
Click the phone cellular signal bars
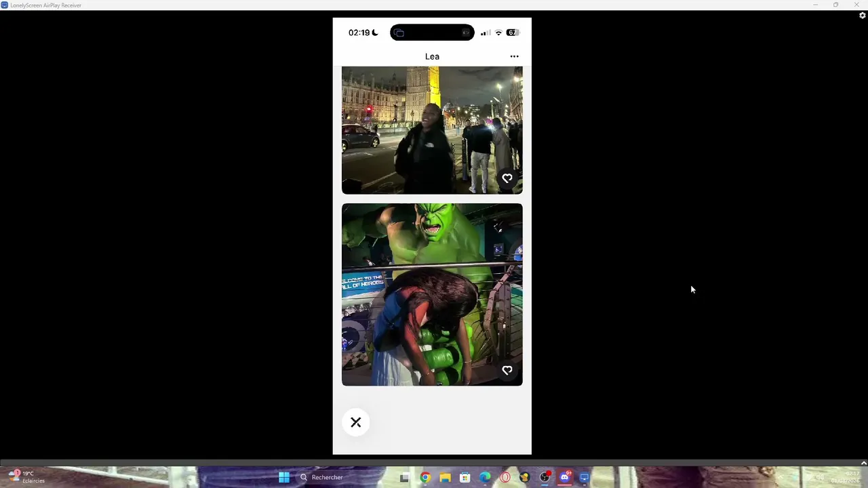[x=485, y=33]
